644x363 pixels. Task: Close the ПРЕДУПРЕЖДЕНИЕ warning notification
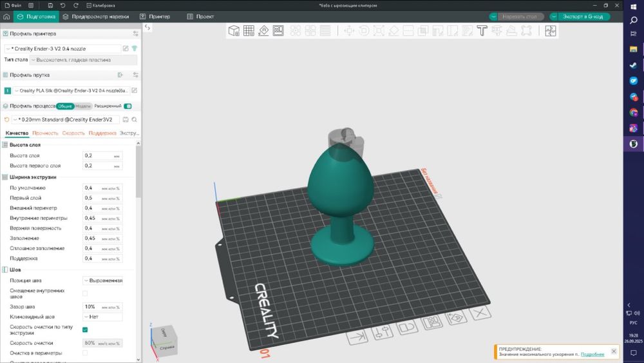614,351
